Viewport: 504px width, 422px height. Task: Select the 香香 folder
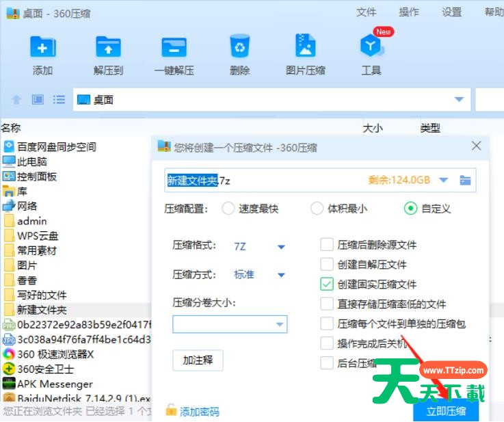(20, 280)
